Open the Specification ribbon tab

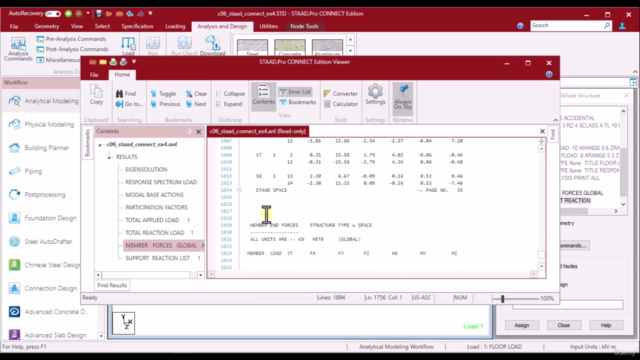137,26
